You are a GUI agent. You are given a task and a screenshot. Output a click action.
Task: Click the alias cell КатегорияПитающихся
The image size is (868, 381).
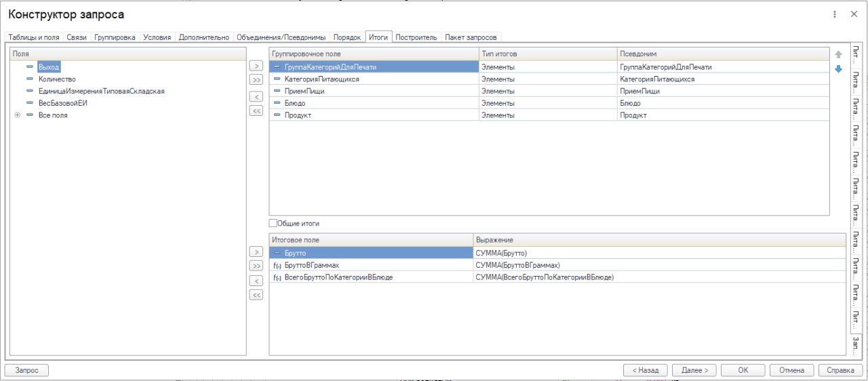click(724, 79)
